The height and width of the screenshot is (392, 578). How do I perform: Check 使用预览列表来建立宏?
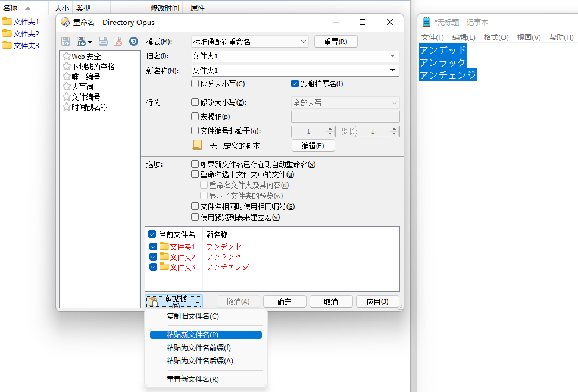tap(195, 217)
